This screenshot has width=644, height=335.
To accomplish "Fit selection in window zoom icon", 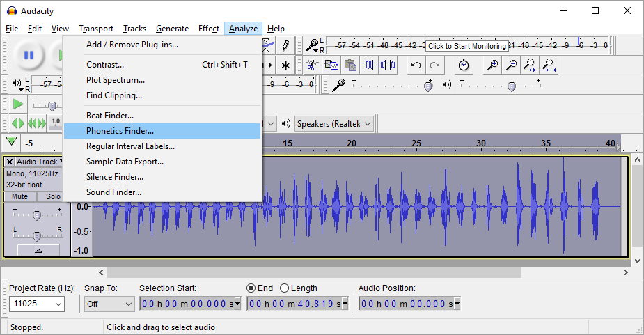I will tap(530, 65).
